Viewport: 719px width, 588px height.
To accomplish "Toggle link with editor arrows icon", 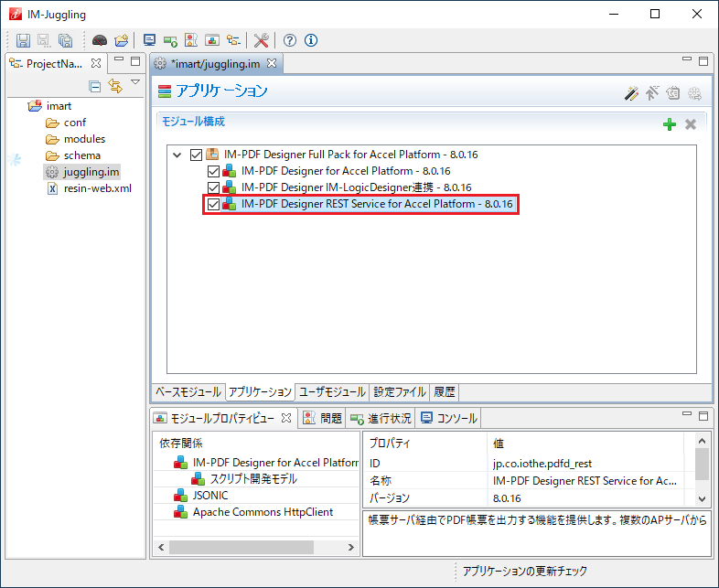I will click(x=115, y=86).
